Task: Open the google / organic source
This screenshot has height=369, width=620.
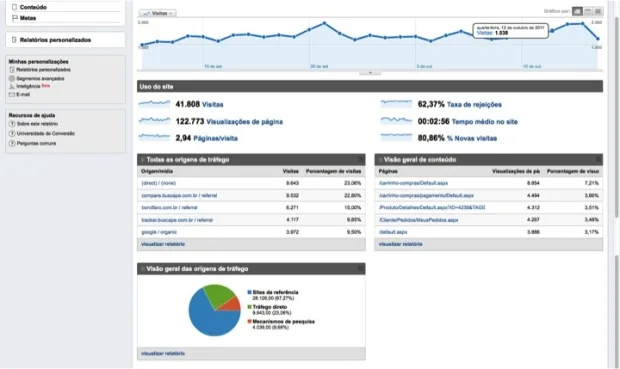Action: tap(159, 232)
